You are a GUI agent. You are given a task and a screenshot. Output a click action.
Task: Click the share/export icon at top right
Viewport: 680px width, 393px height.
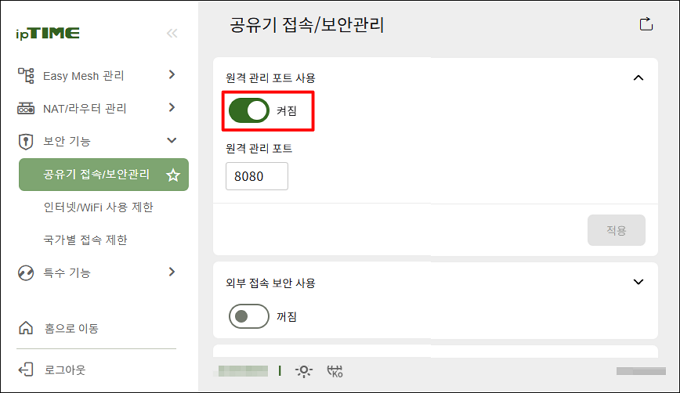(x=646, y=24)
